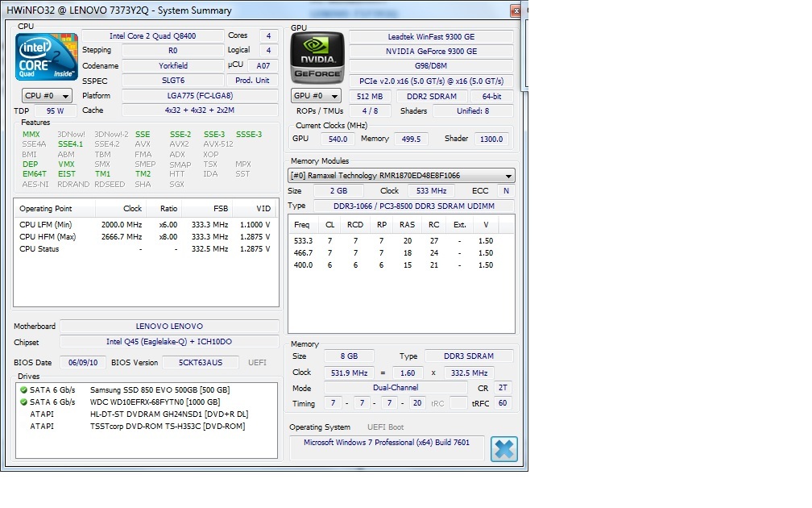Image resolution: width=812 pixels, height=508 pixels.
Task: Click the blue X close button at bottom right
Action: coord(504,449)
